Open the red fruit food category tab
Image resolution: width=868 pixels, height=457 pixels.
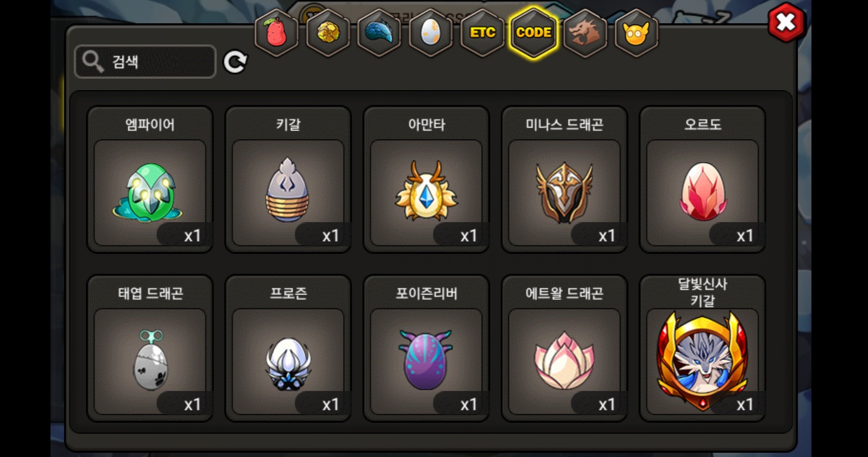coord(277,33)
